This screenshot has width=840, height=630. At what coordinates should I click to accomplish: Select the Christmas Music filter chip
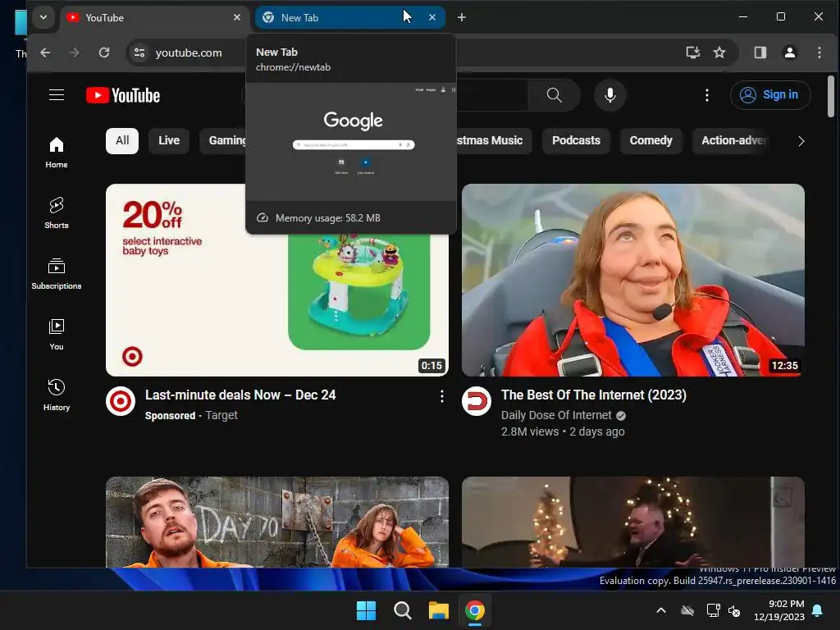click(x=494, y=140)
